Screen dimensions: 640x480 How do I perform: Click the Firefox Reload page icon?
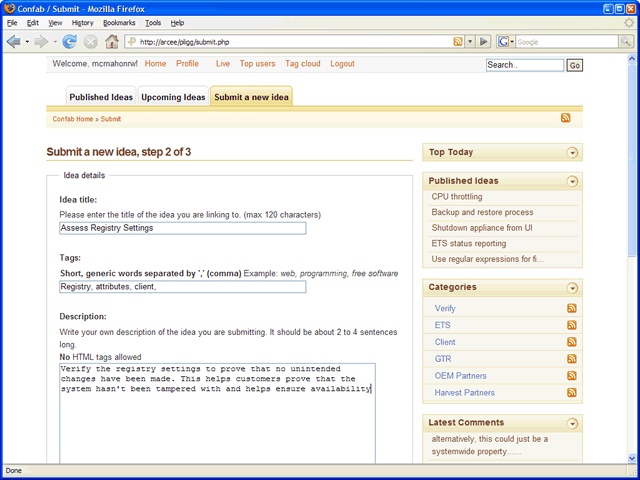69,42
